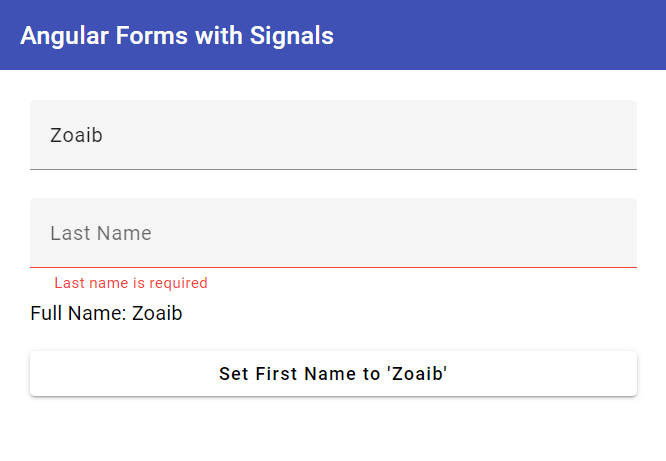The height and width of the screenshot is (461, 666).
Task: Focus the Last Name input field
Action: (333, 233)
